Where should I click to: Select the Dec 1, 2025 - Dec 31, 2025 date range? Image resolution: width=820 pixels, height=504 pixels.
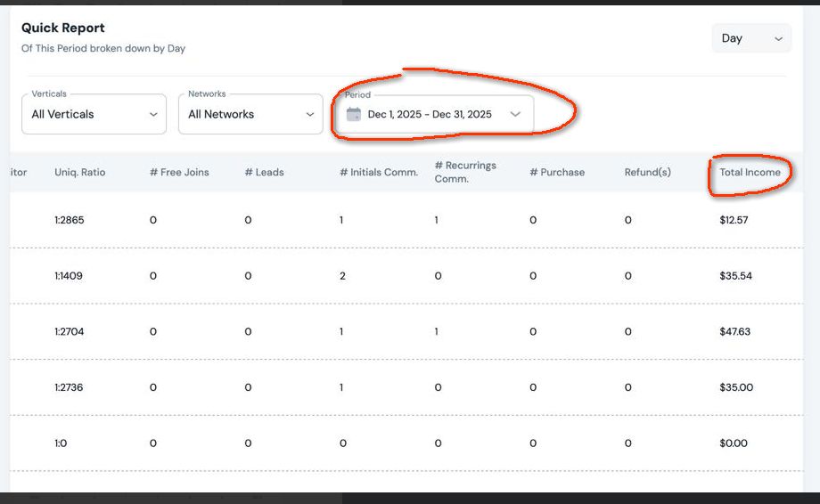click(430, 114)
